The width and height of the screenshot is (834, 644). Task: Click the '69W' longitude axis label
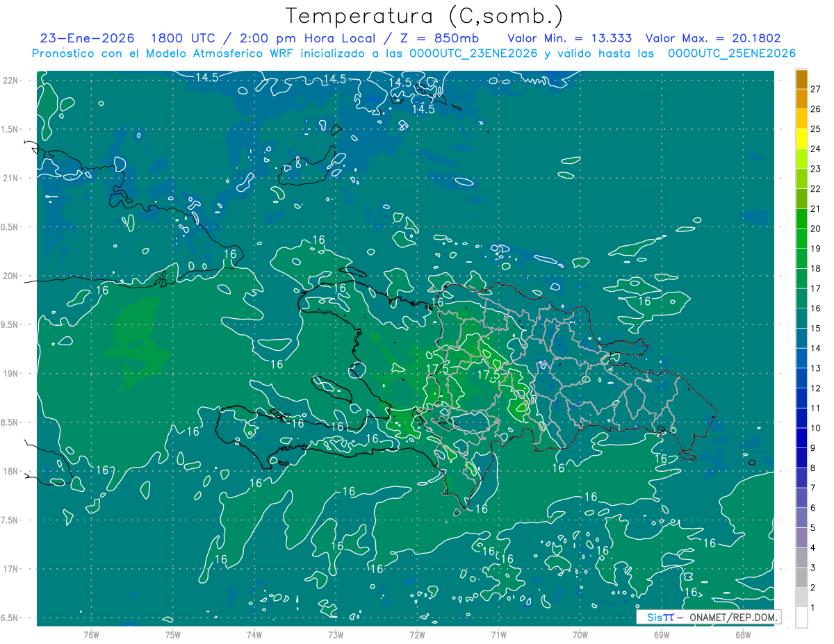662,635
